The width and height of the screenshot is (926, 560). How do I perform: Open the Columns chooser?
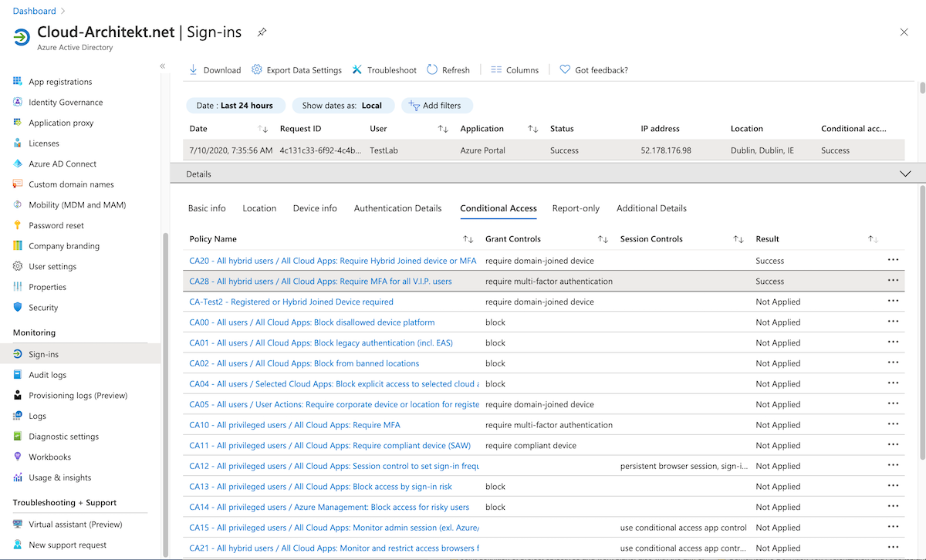pos(515,69)
